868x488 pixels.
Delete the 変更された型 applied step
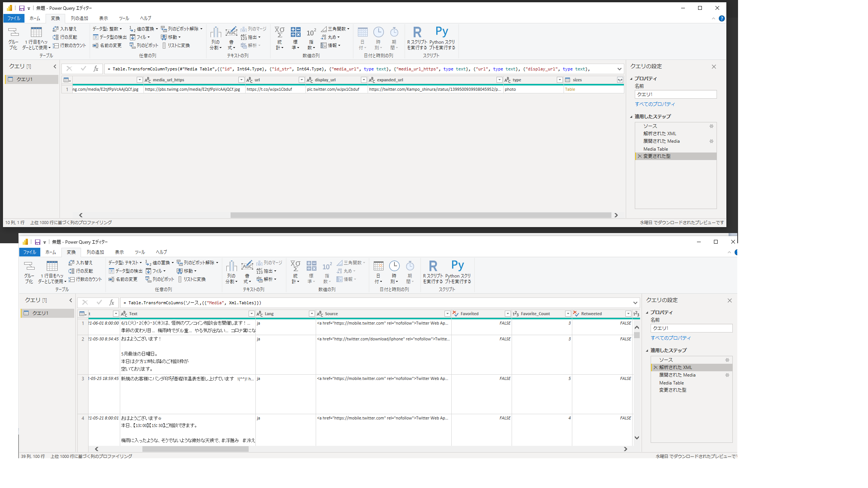[x=639, y=156]
